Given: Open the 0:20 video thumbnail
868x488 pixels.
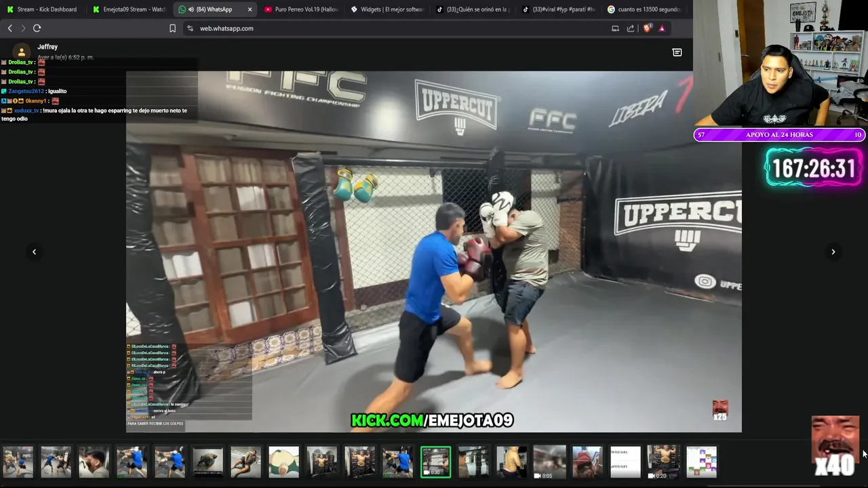Looking at the screenshot, I should (663, 462).
